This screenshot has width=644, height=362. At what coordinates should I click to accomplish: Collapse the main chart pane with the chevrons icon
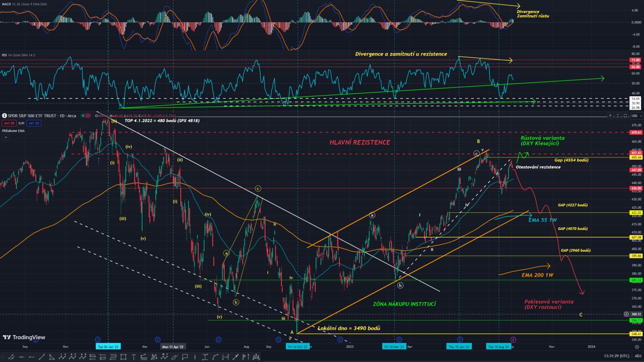[x=618, y=116]
